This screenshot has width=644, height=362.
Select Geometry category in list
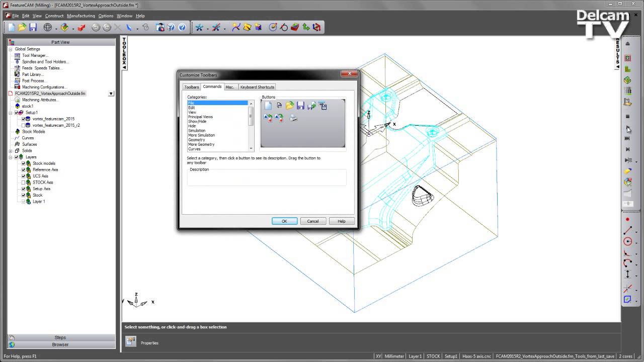pos(196,140)
